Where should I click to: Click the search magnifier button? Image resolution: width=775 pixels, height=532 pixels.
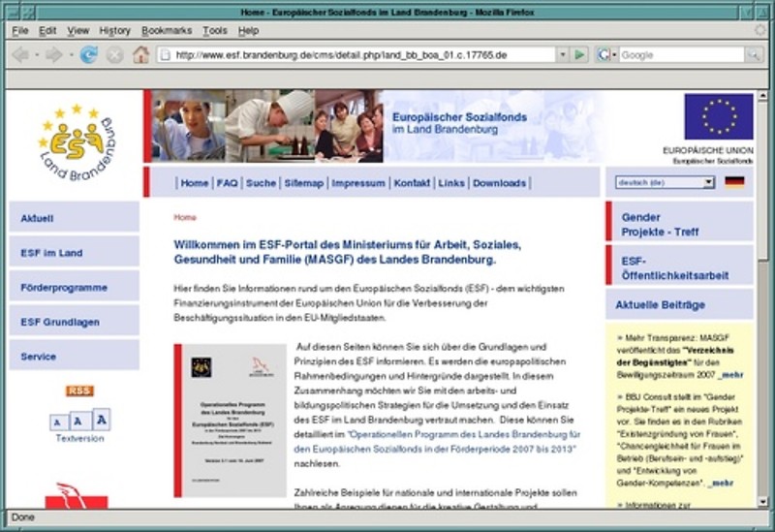pyautogui.click(x=754, y=54)
